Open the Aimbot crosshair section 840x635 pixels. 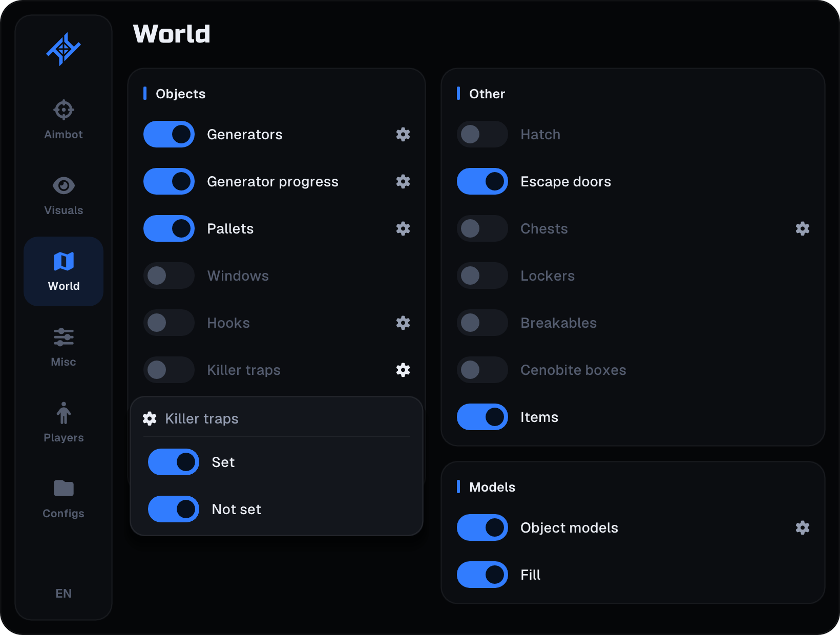tap(64, 120)
